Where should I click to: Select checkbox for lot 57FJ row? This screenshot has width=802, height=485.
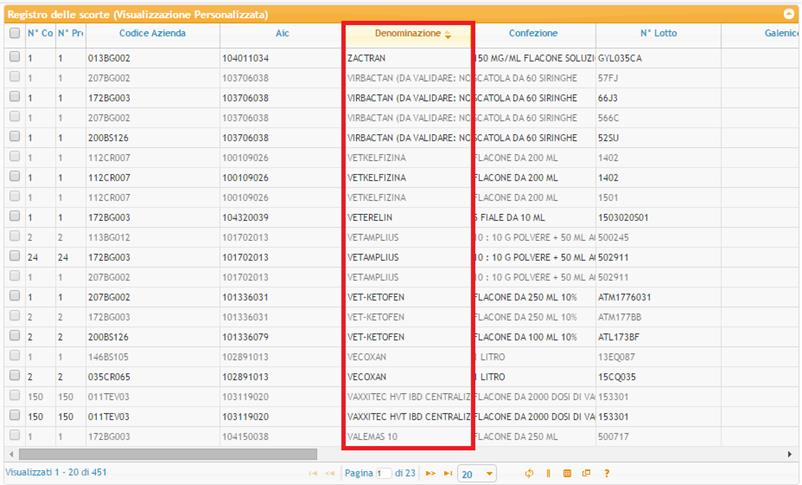coord(14,77)
